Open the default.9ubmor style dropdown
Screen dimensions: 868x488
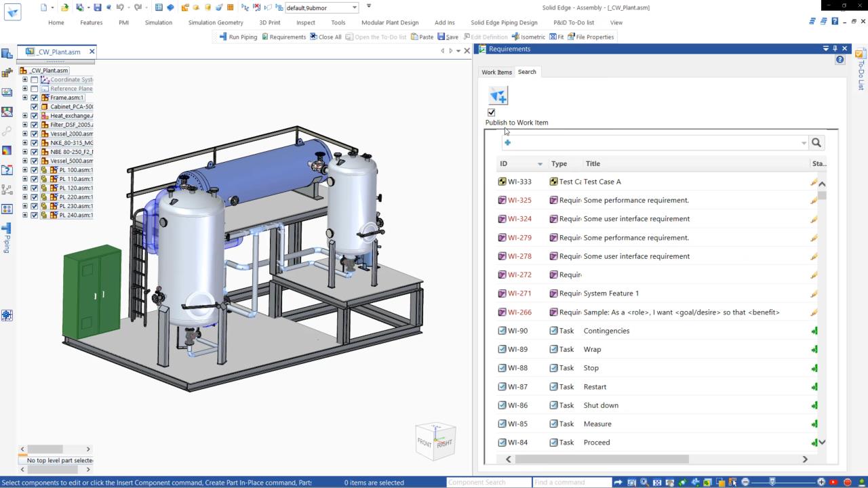(354, 8)
